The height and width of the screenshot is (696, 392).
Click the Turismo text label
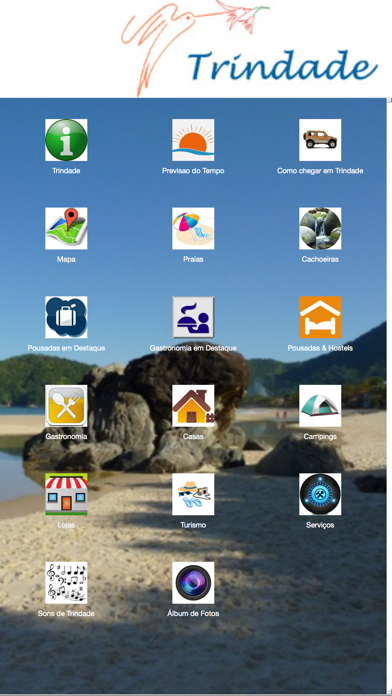[193, 525]
